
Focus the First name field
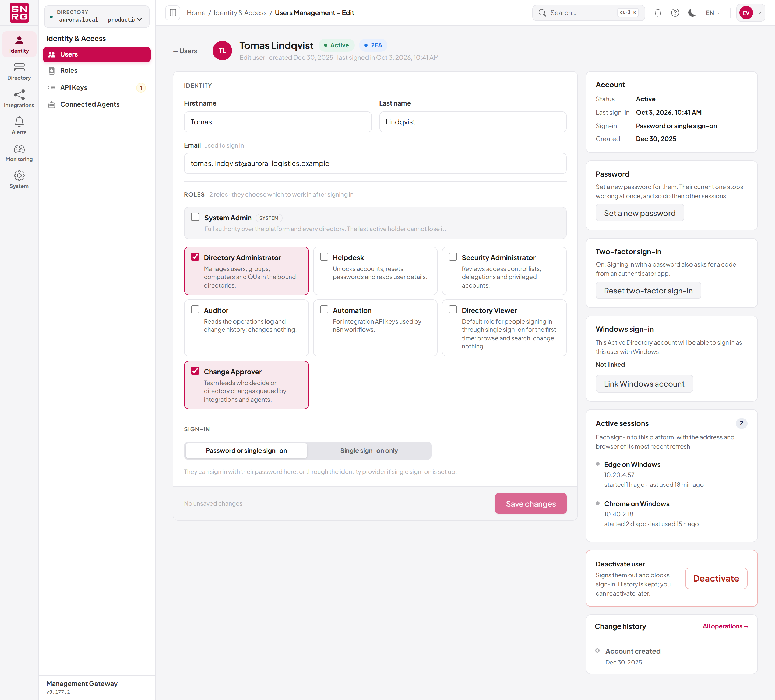(x=278, y=122)
